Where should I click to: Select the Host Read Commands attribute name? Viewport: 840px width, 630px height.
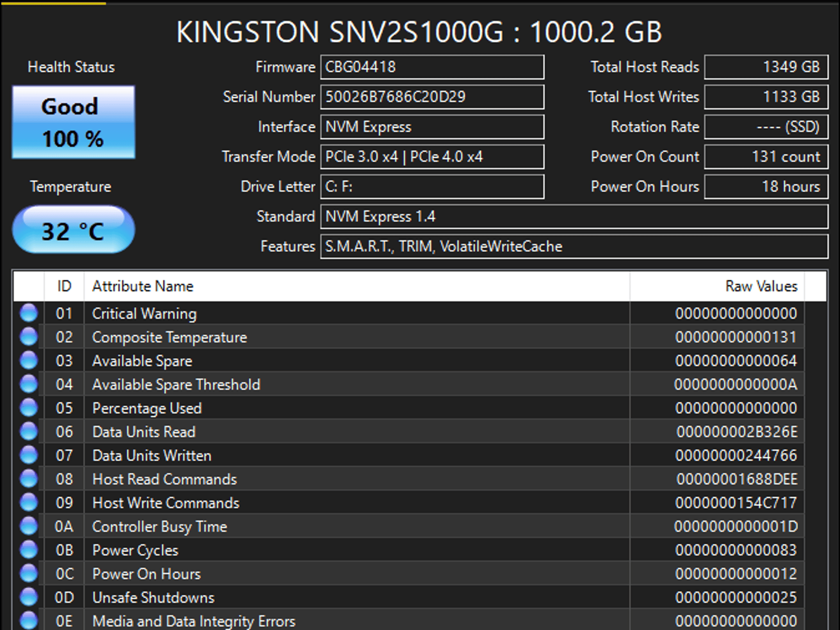pyautogui.click(x=164, y=479)
